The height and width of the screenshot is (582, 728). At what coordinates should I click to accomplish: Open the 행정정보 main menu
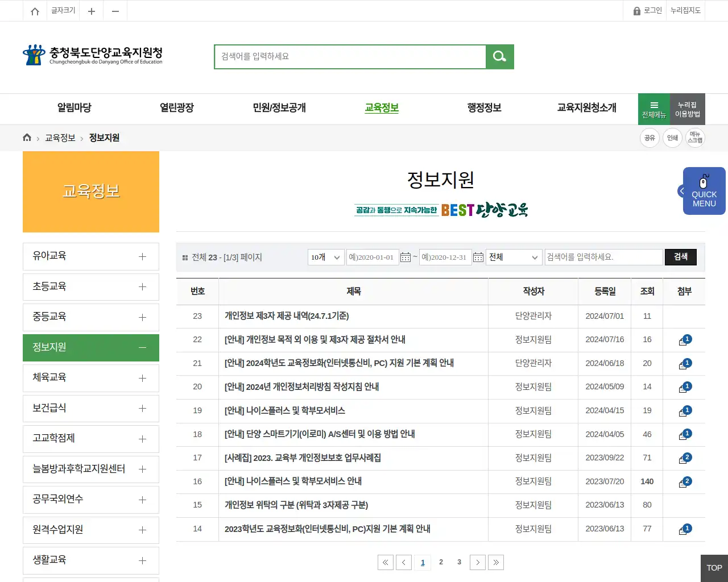pos(484,108)
